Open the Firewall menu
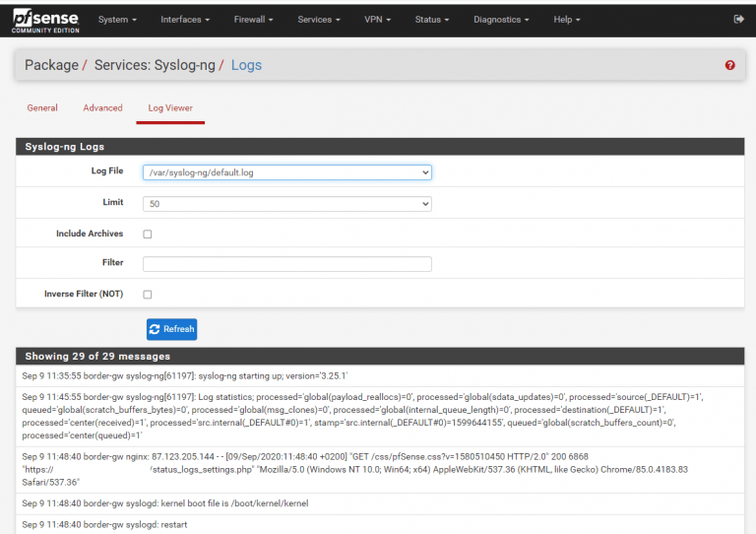756x534 pixels. [x=254, y=20]
